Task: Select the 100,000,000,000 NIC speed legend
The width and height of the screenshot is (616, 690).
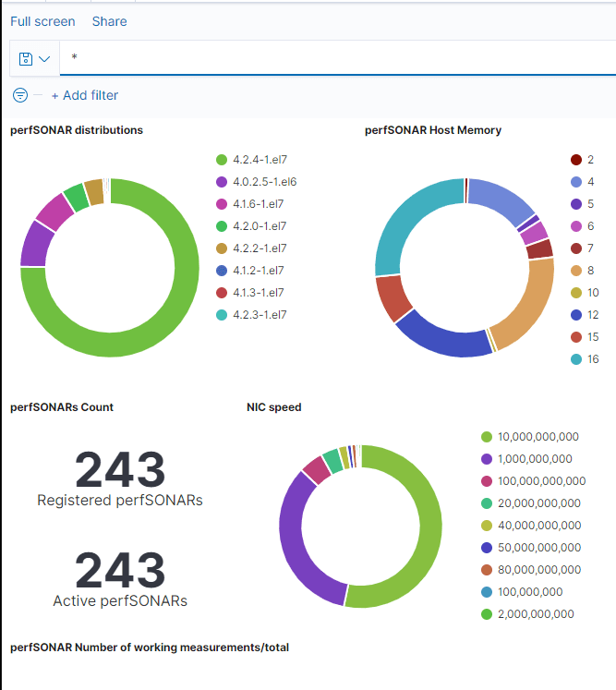Action: [534, 481]
